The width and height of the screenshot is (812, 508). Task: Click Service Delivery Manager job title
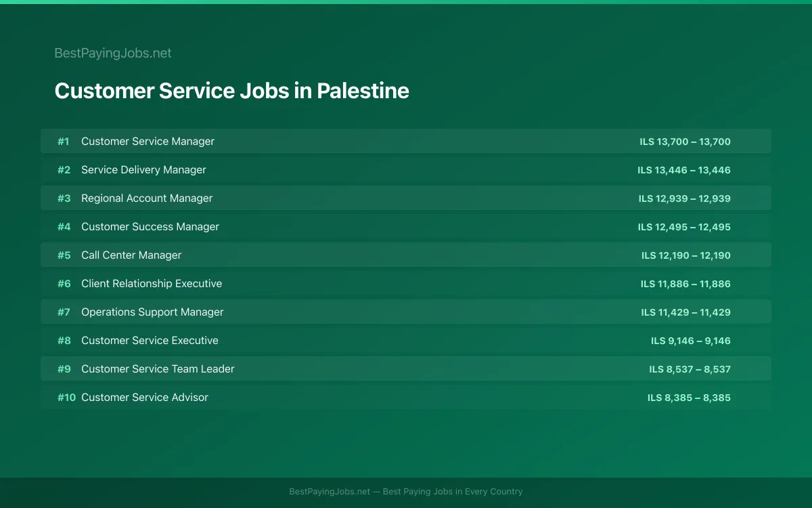(x=144, y=170)
